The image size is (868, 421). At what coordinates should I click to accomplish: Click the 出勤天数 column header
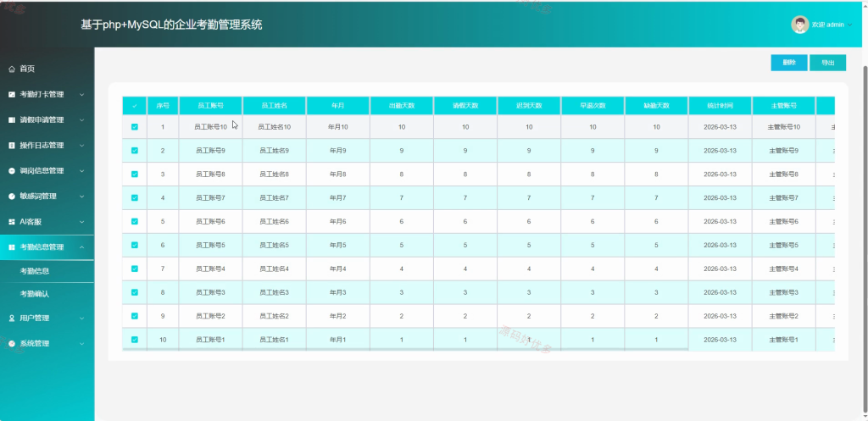click(x=402, y=106)
